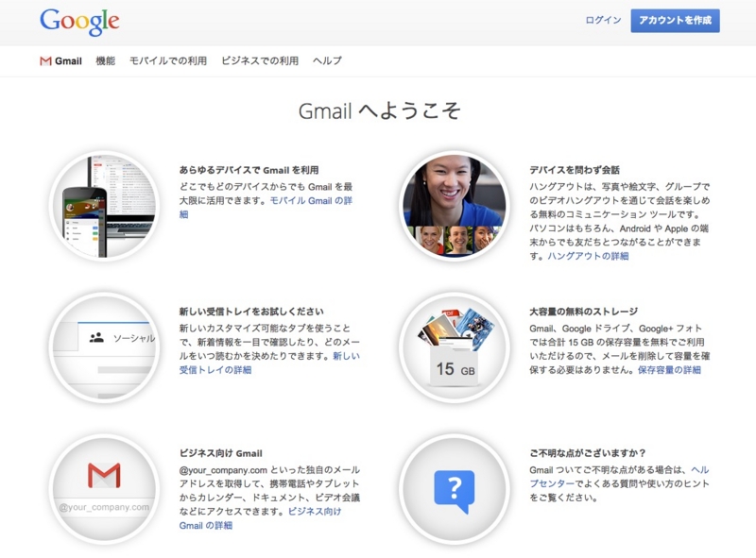This screenshot has width=756, height=558.
Task: Click the 大容量の無料のストレージ heading
Action: point(583,312)
